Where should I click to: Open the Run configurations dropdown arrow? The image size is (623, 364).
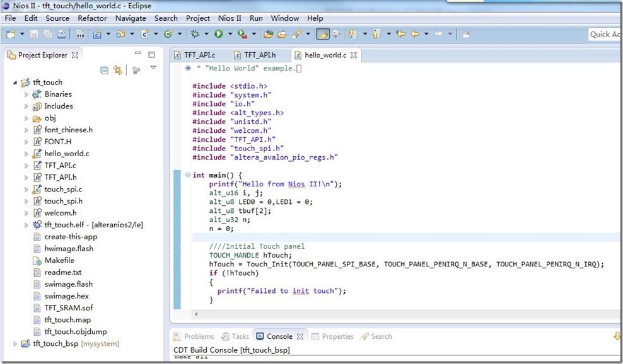[x=230, y=34]
